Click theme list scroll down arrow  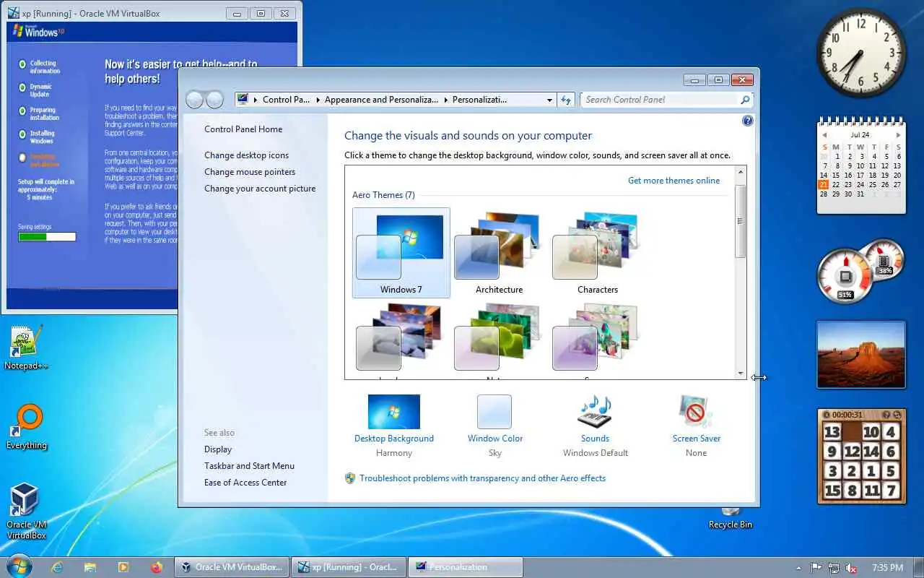click(x=740, y=374)
